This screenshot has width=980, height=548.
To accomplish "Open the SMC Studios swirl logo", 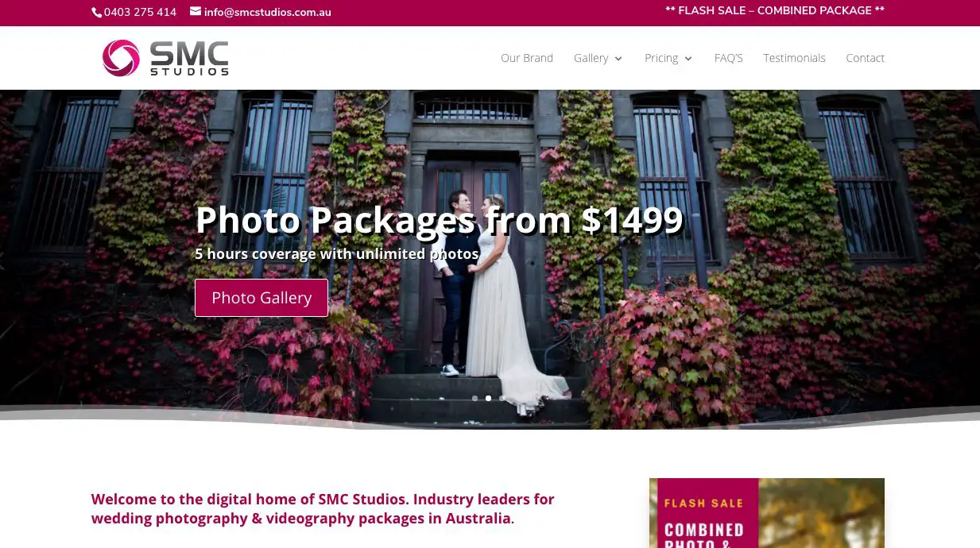I will point(121,58).
